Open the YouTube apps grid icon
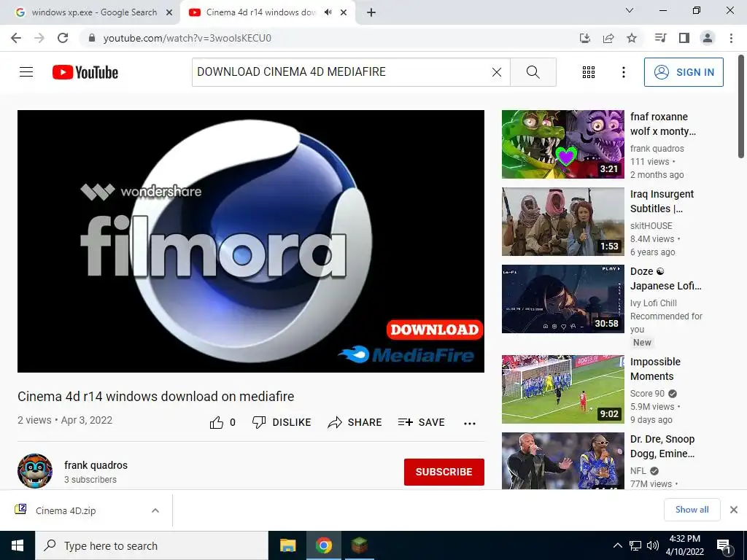Viewport: 747px width, 560px height. (589, 72)
